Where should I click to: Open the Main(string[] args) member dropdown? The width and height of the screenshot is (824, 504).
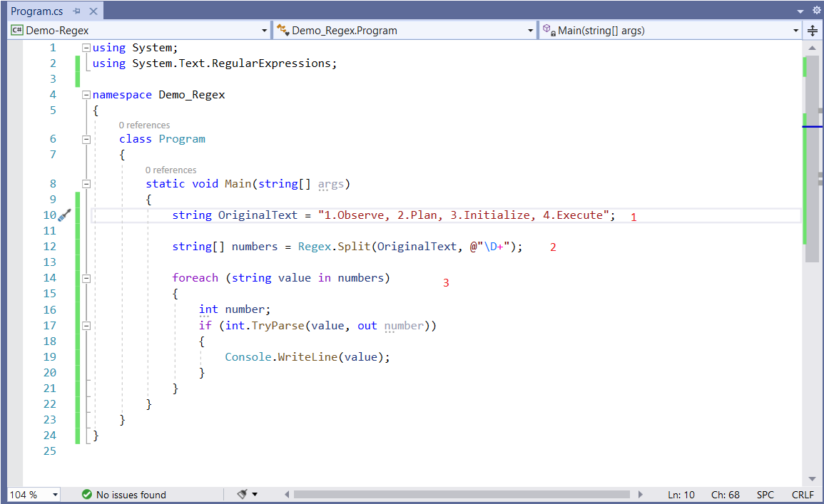tap(795, 30)
